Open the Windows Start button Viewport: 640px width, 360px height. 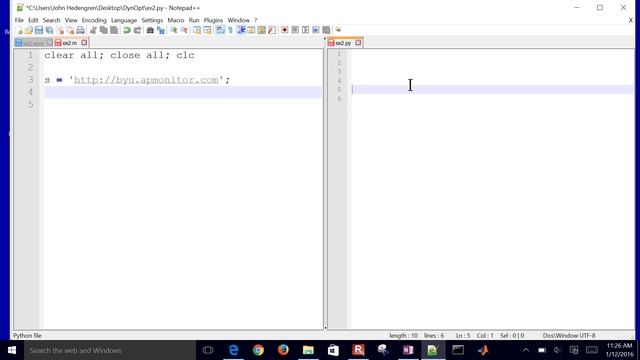[12, 350]
